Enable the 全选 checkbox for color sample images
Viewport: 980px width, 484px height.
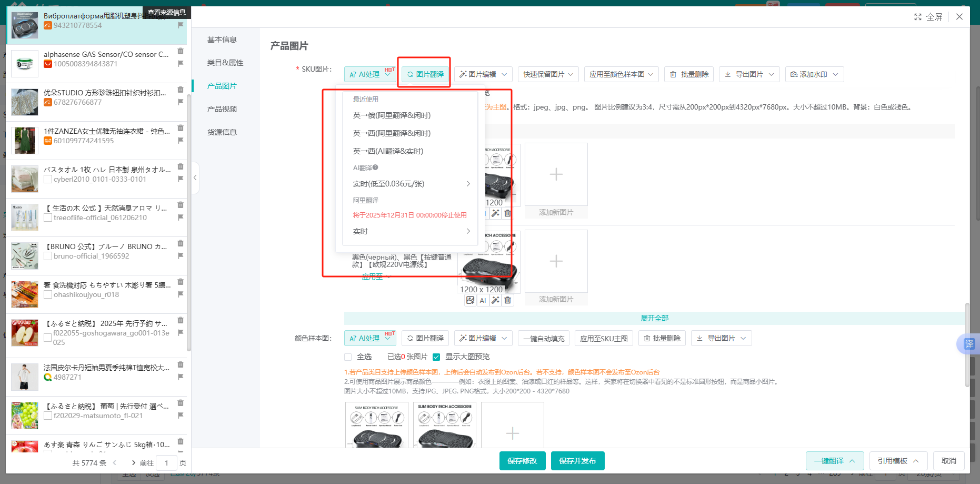(347, 357)
